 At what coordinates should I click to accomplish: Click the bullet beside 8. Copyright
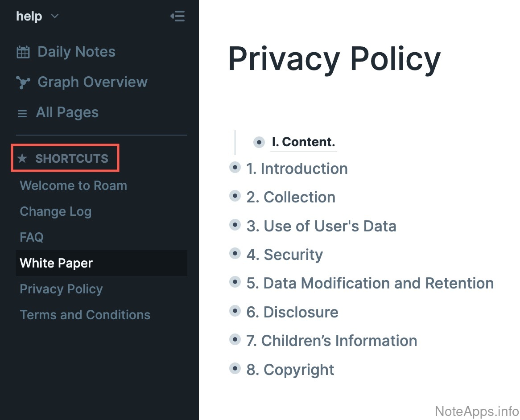coord(235,369)
